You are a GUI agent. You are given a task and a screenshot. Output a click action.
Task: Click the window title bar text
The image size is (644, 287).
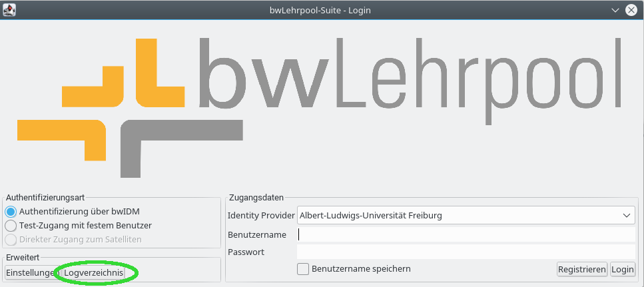click(x=322, y=10)
